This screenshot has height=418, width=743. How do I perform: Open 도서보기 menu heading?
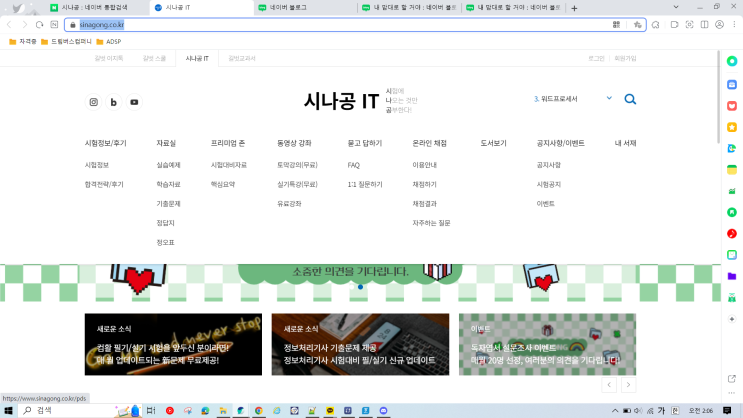pyautogui.click(x=493, y=143)
